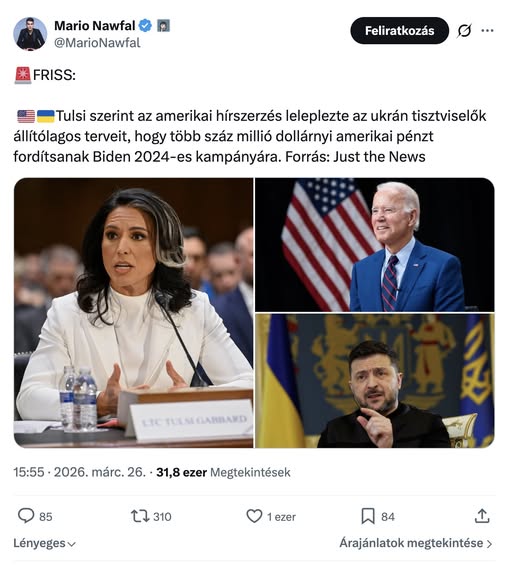Open the reply comment icon
Image resolution: width=508 pixels, height=565 pixels.
tap(26, 516)
